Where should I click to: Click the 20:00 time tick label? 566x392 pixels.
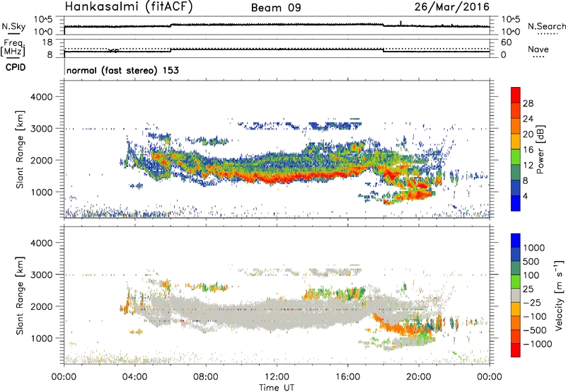point(419,377)
